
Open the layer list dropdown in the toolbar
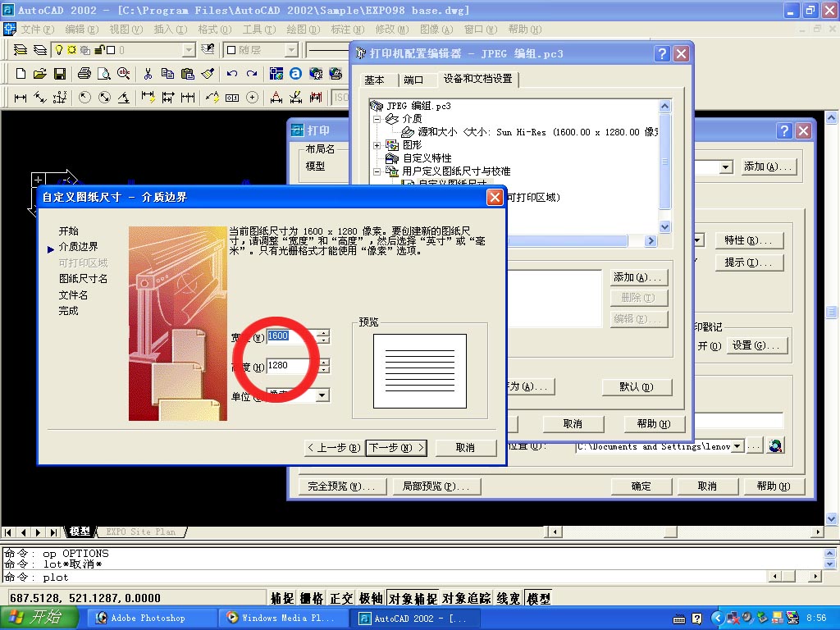189,50
